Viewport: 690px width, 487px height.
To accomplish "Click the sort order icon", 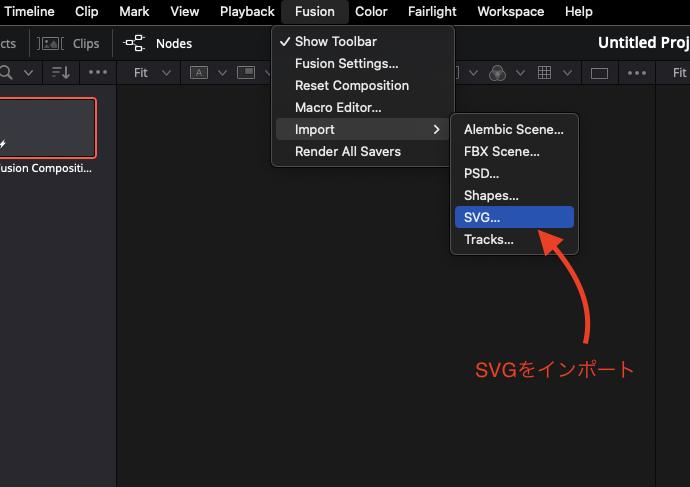I will 61,73.
